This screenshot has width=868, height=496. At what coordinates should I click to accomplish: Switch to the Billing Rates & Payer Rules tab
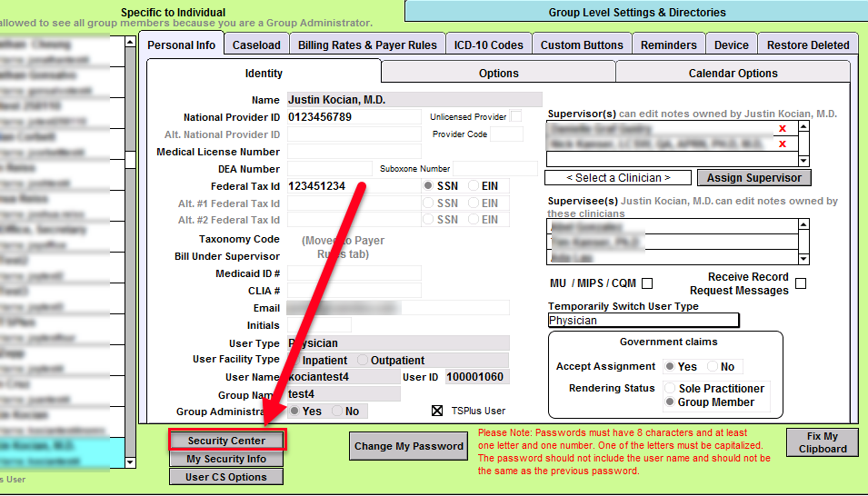point(367,45)
